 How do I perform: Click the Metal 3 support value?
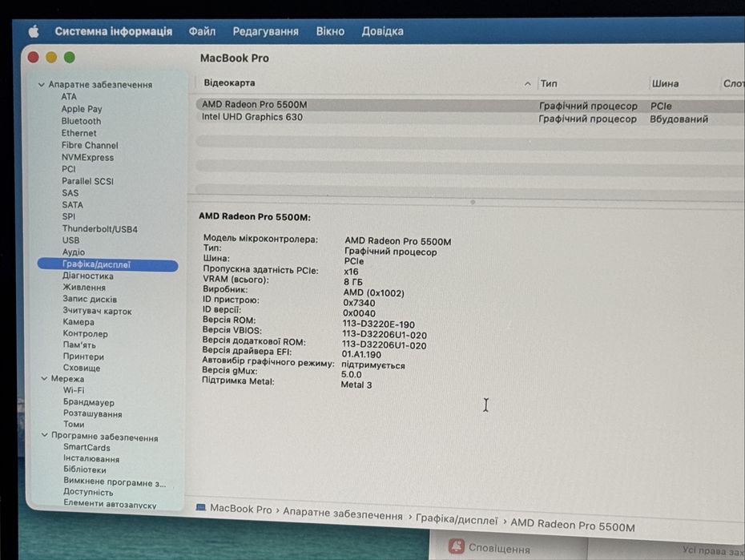[356, 385]
